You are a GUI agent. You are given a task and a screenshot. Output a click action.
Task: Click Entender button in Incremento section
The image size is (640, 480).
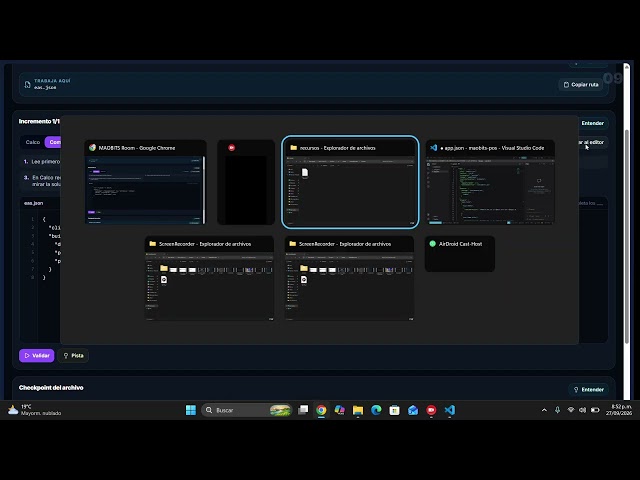click(x=593, y=123)
